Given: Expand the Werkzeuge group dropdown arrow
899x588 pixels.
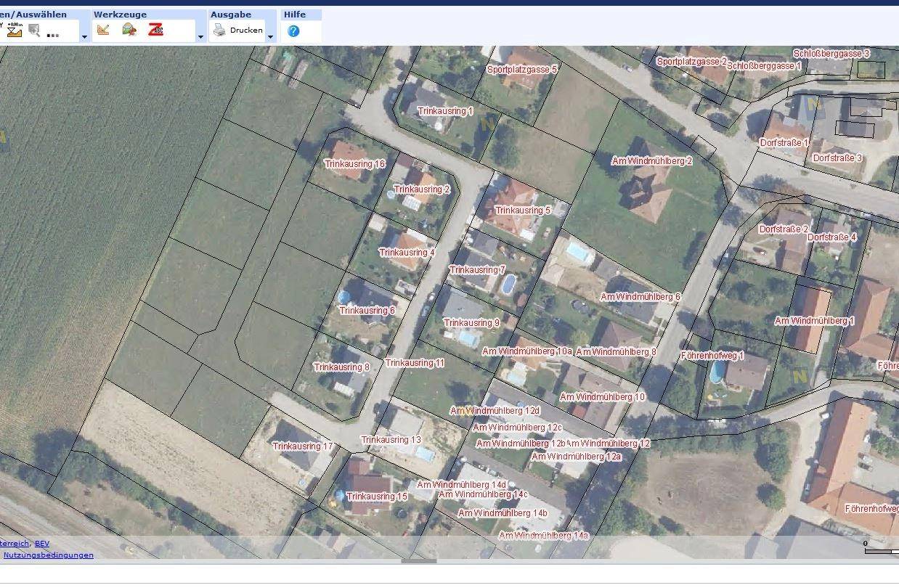Looking at the screenshot, I should [x=200, y=36].
